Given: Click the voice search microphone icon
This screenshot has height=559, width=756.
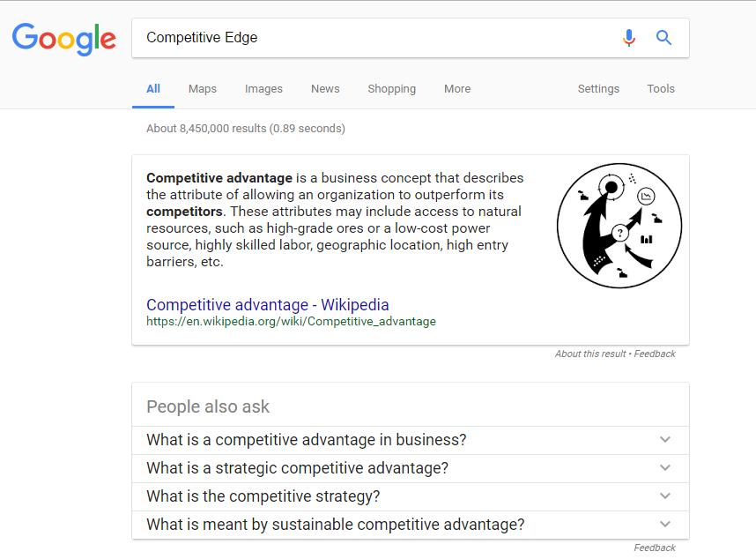Looking at the screenshot, I should pyautogui.click(x=628, y=38).
